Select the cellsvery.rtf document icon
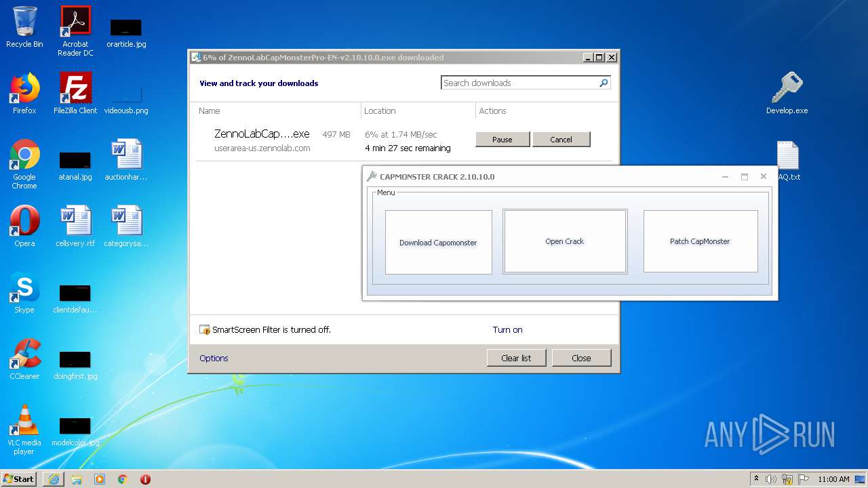Screen dimensions: 868x488 click(75, 226)
